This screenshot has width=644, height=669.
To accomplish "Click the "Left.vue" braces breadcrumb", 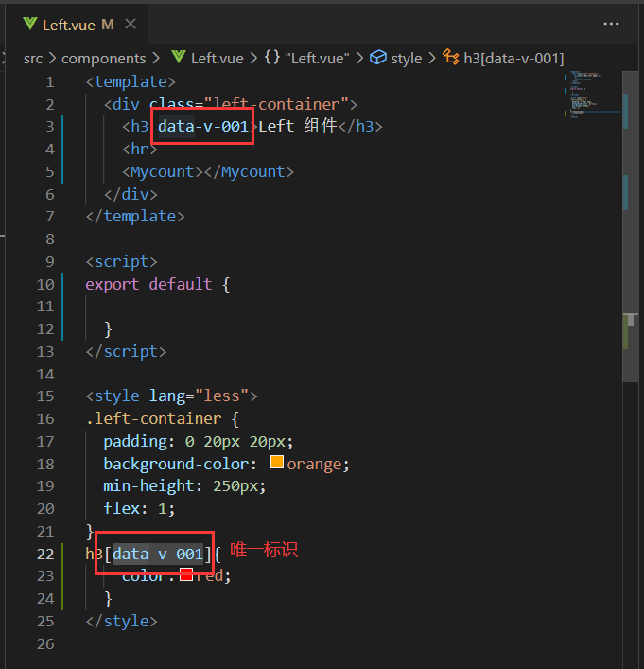I will pos(318,59).
